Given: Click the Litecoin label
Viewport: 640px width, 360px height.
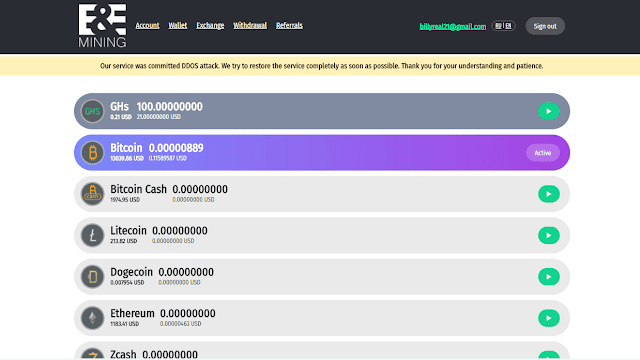Looking at the screenshot, I should [128, 231].
